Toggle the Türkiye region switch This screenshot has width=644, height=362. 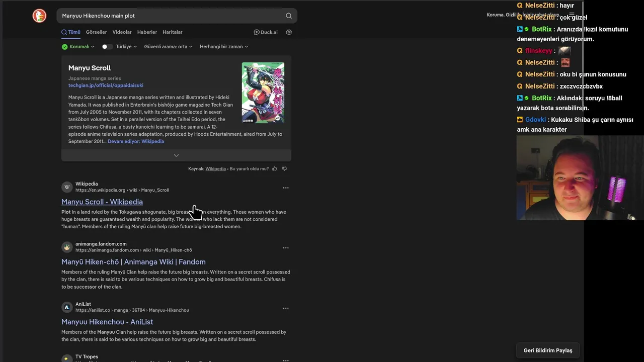tap(106, 47)
